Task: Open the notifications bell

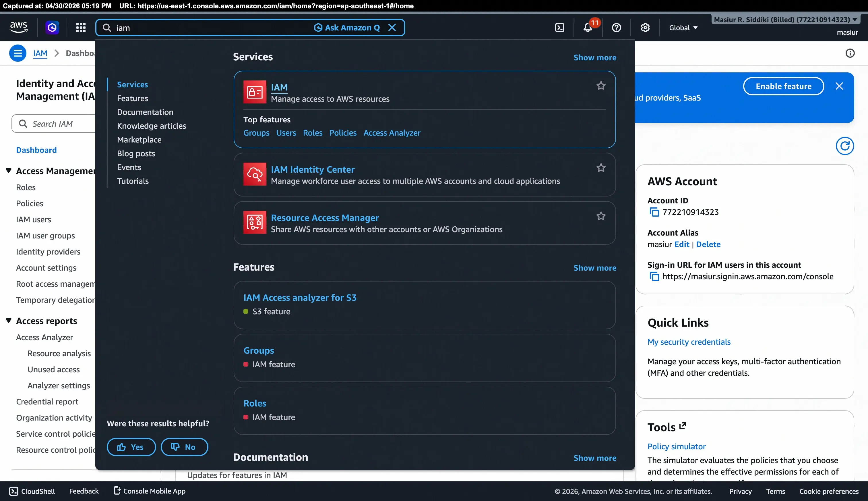Action: point(588,28)
